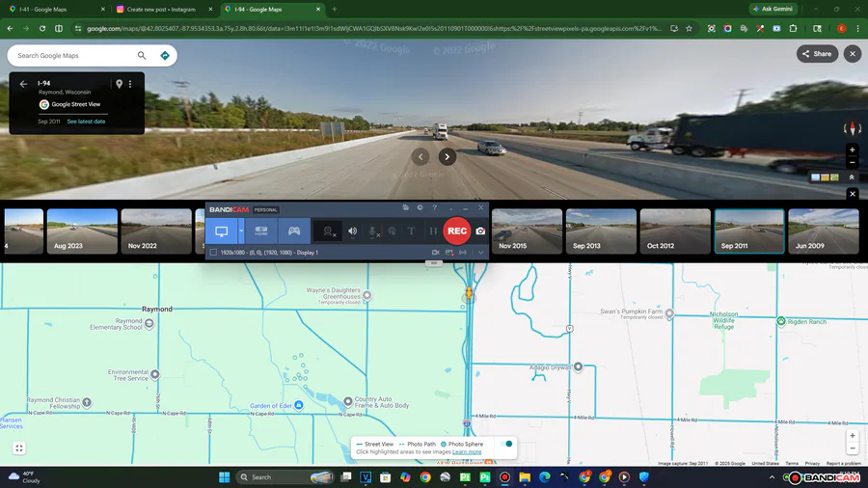Click the Google Maps search magnifier
This screenshot has width=868, height=488.
click(x=142, y=55)
